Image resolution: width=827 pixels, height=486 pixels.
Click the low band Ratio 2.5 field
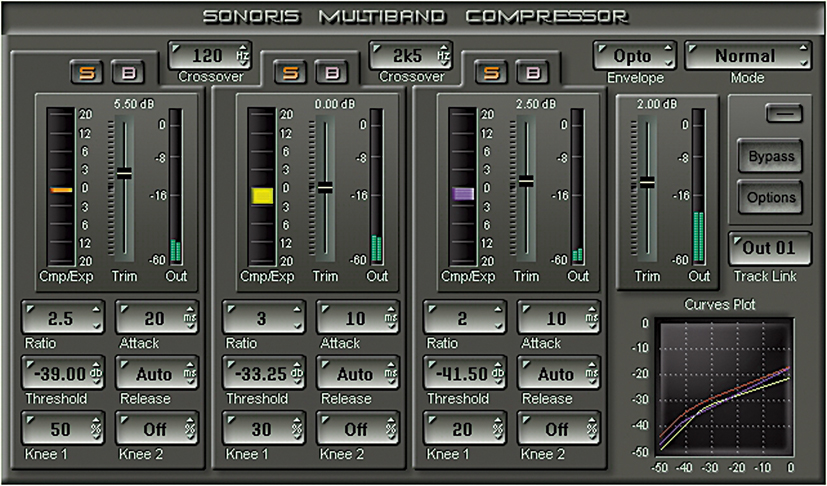click(x=63, y=318)
